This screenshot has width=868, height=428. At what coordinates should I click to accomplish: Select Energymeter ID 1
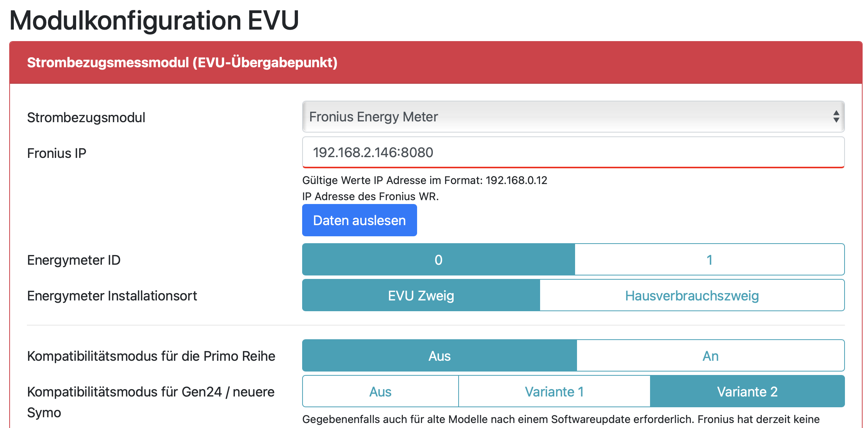point(709,260)
